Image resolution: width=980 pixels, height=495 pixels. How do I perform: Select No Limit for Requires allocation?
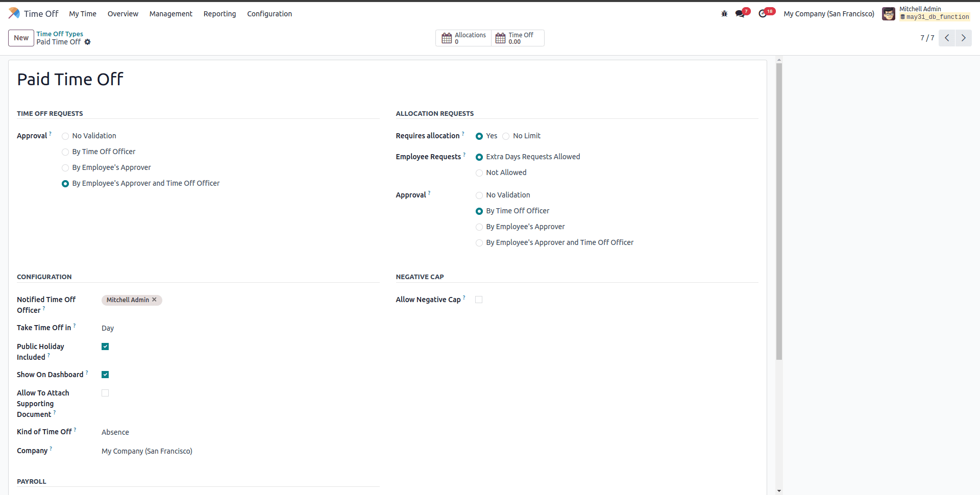(506, 136)
